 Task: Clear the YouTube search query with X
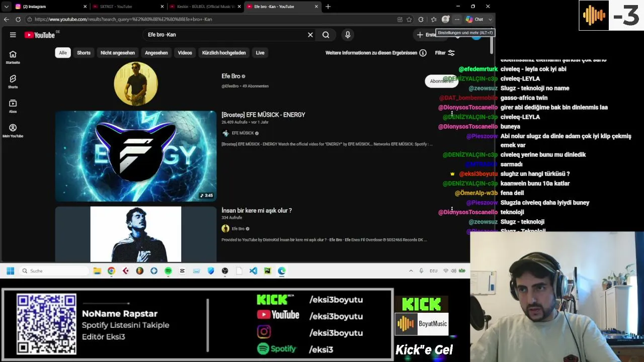[310, 35]
